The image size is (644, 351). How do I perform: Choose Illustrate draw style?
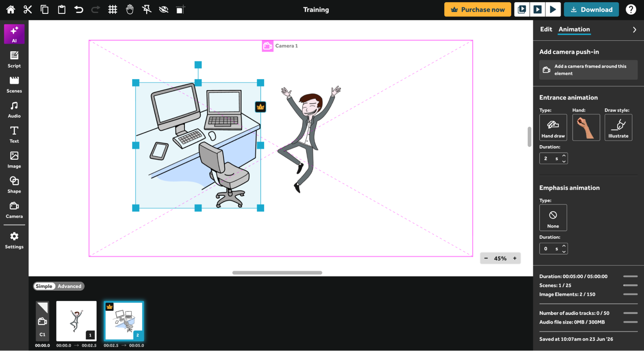coord(618,127)
